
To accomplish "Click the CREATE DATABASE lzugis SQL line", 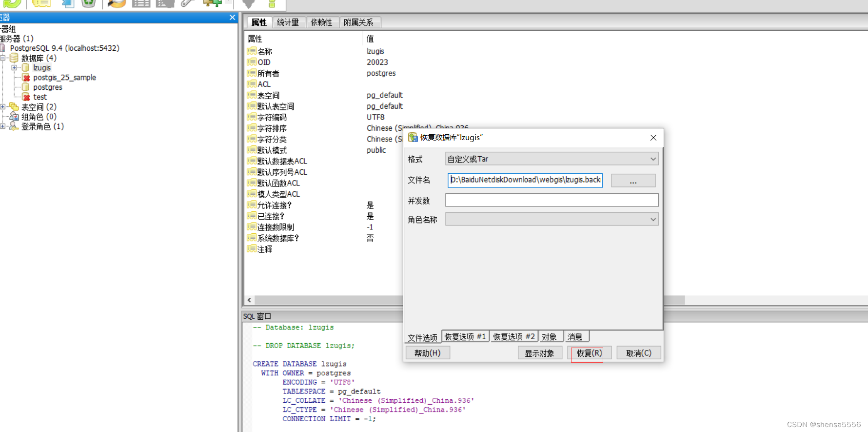I will (299, 364).
